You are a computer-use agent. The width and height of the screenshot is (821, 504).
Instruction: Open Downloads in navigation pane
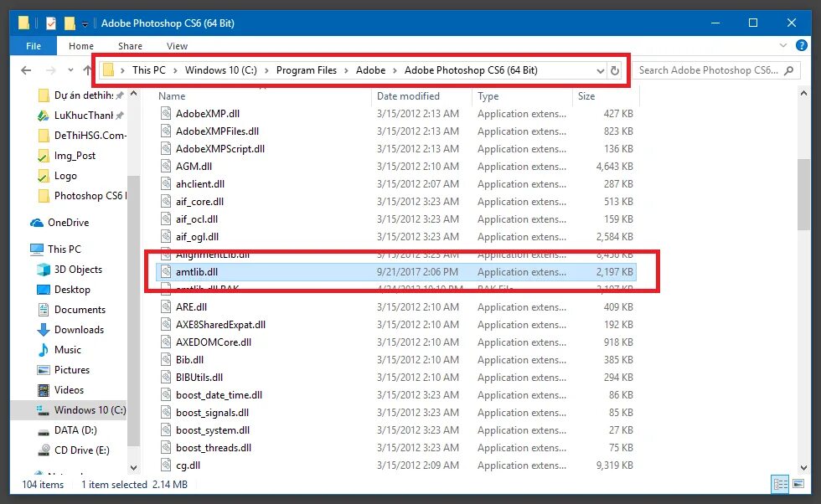70,330
